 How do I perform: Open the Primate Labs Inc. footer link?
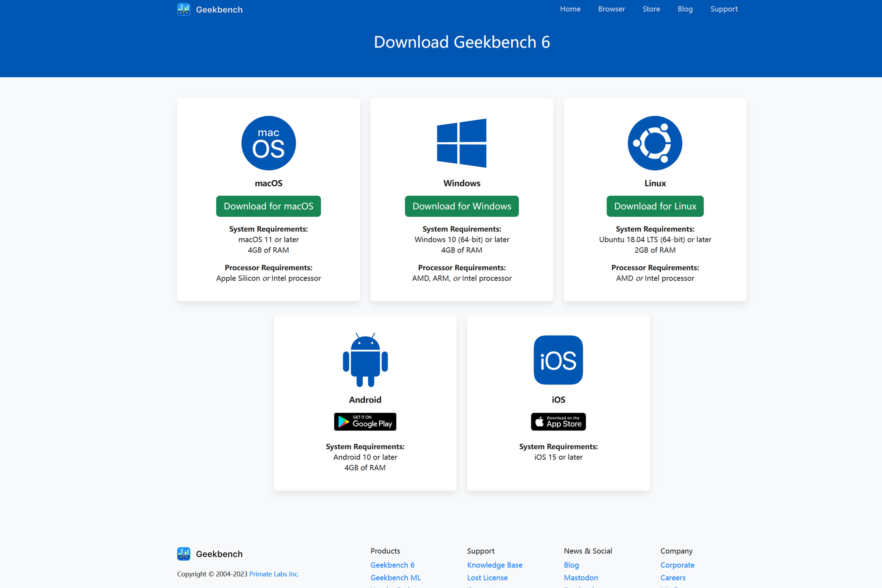tap(274, 574)
